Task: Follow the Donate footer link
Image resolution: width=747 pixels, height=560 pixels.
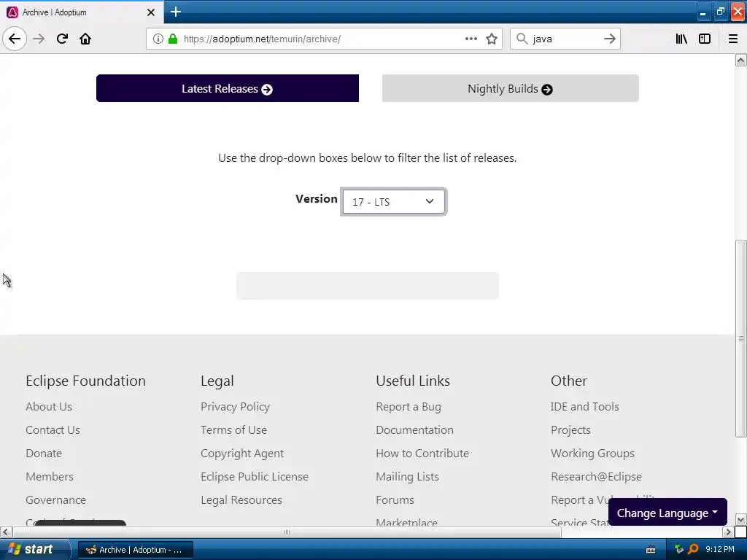Action: click(44, 454)
